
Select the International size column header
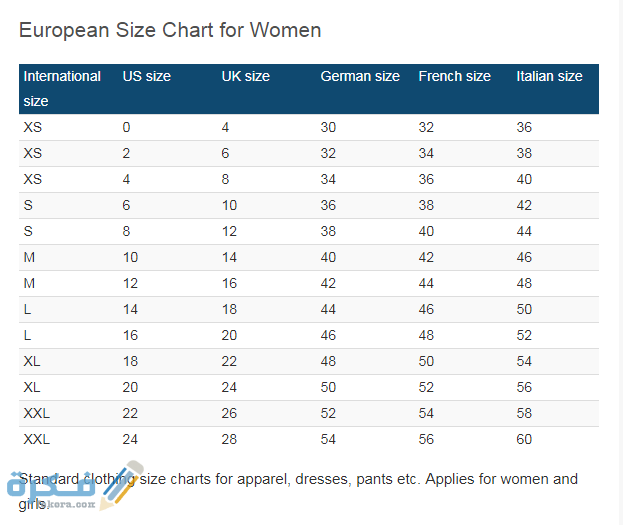[x=62, y=88]
